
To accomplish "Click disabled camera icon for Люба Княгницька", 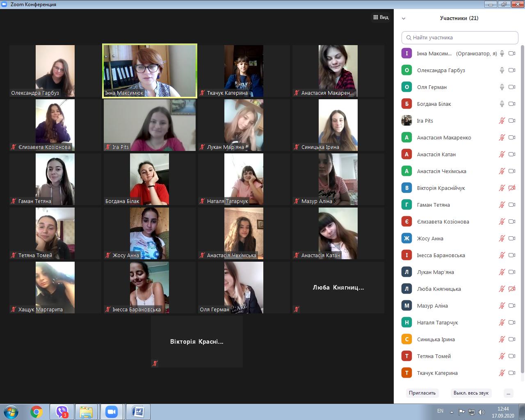I will click(x=512, y=289).
